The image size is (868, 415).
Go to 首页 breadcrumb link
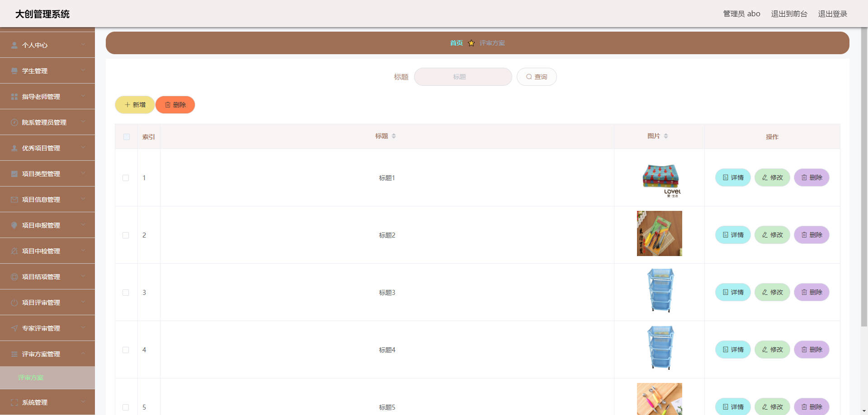tap(456, 43)
